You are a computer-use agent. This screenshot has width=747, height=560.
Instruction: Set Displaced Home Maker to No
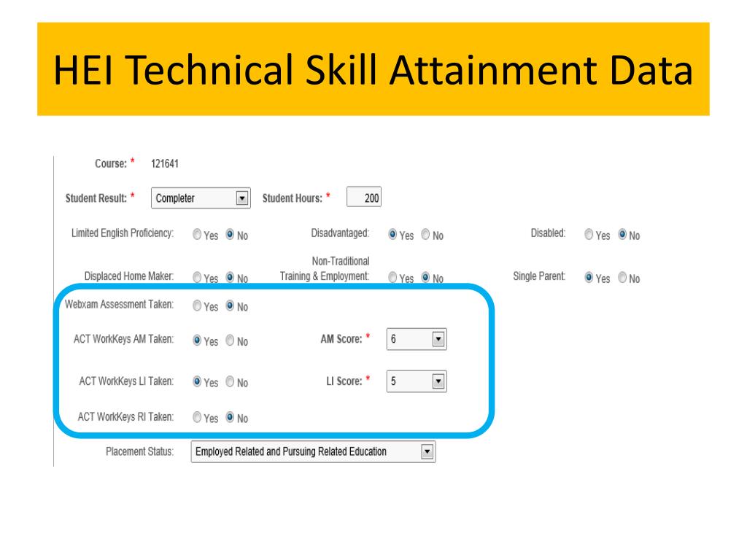[230, 277]
